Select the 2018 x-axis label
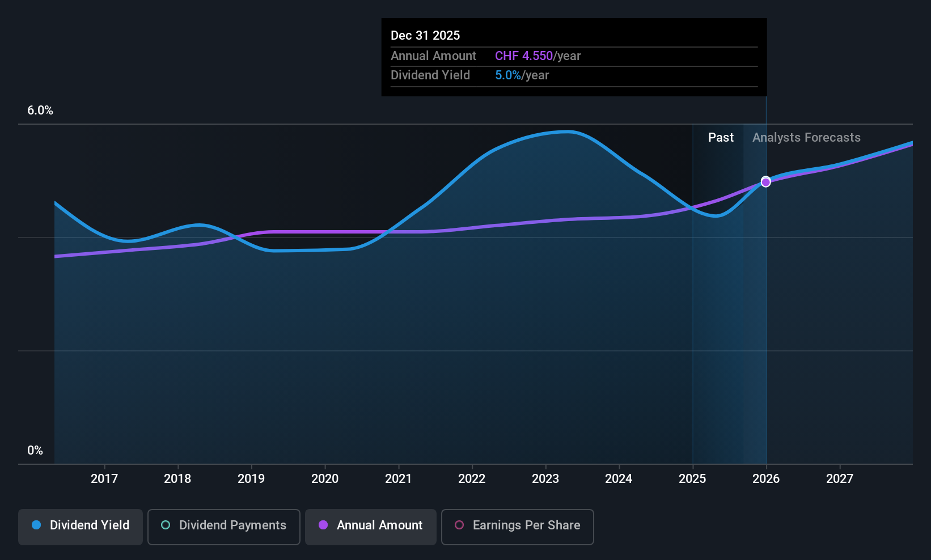The image size is (931, 560). [177, 478]
